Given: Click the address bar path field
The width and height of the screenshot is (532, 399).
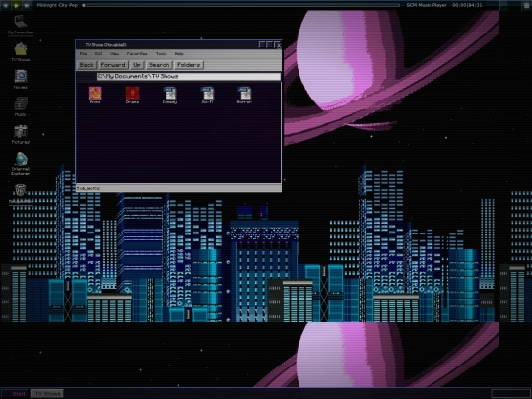Looking at the screenshot, I should pos(188,76).
